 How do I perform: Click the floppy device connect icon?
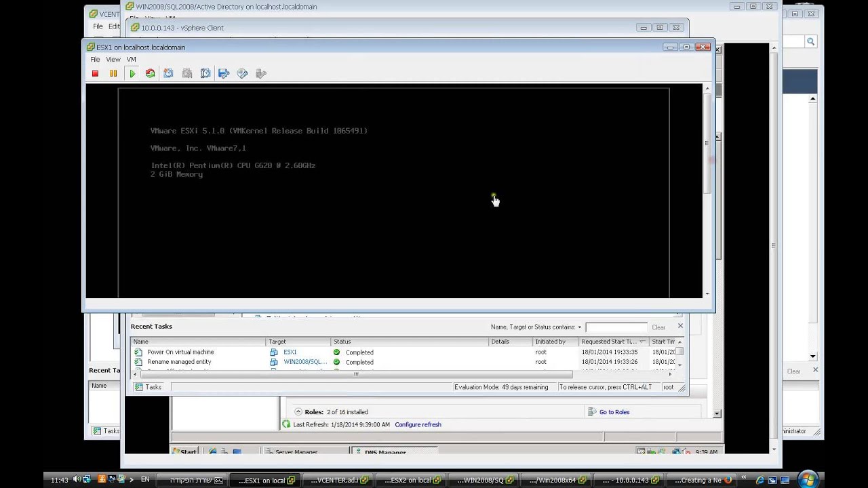tap(224, 73)
